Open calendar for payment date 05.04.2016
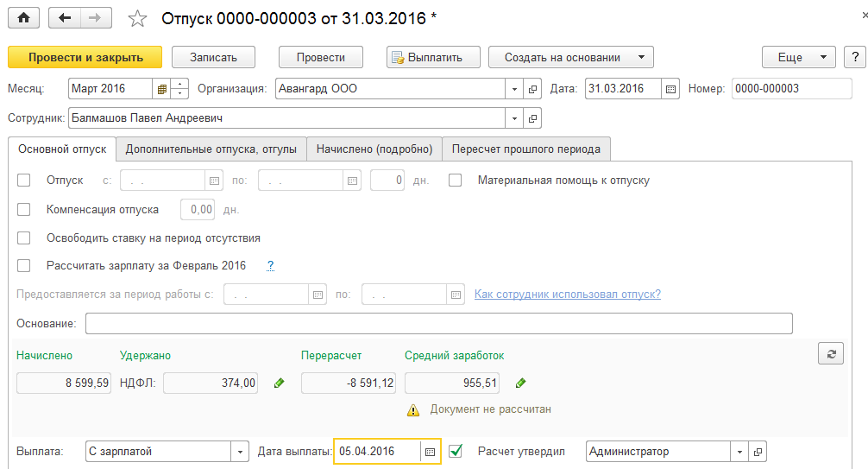Screen dimensions: 868x469 point(429,452)
